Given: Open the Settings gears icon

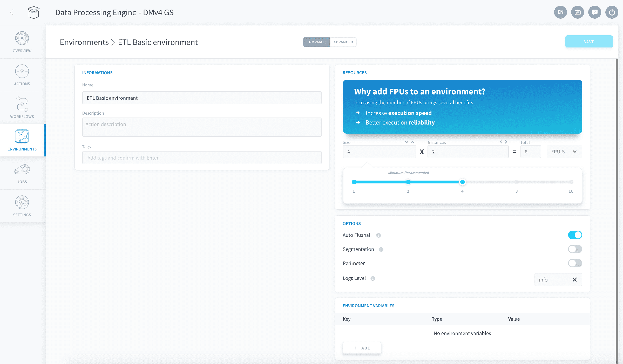Looking at the screenshot, I should pos(22,202).
